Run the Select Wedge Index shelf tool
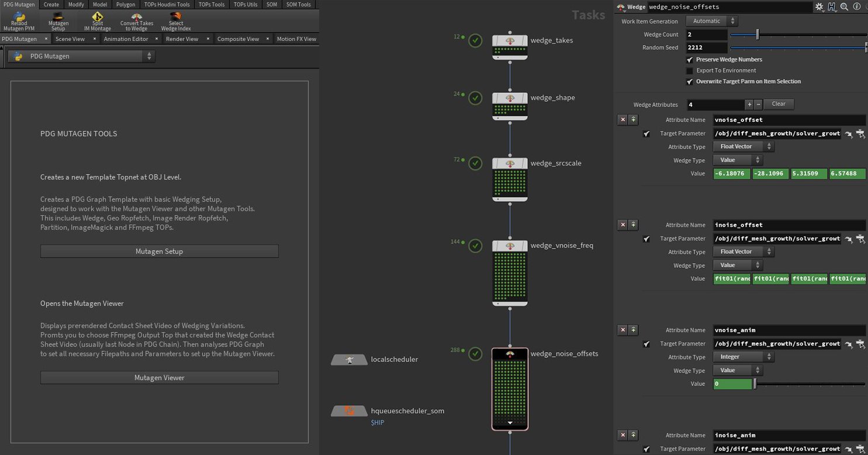Viewport: 868px width, 455px height. pyautogui.click(x=176, y=21)
